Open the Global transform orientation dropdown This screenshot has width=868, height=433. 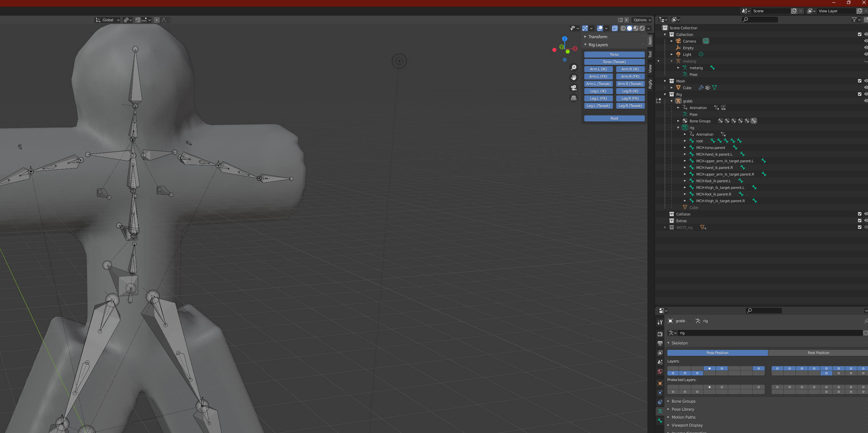107,20
